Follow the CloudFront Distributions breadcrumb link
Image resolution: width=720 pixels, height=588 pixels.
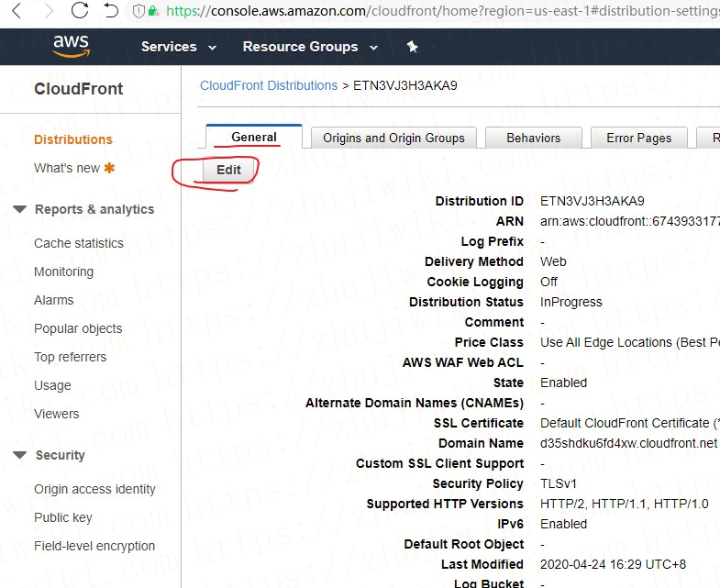(269, 85)
